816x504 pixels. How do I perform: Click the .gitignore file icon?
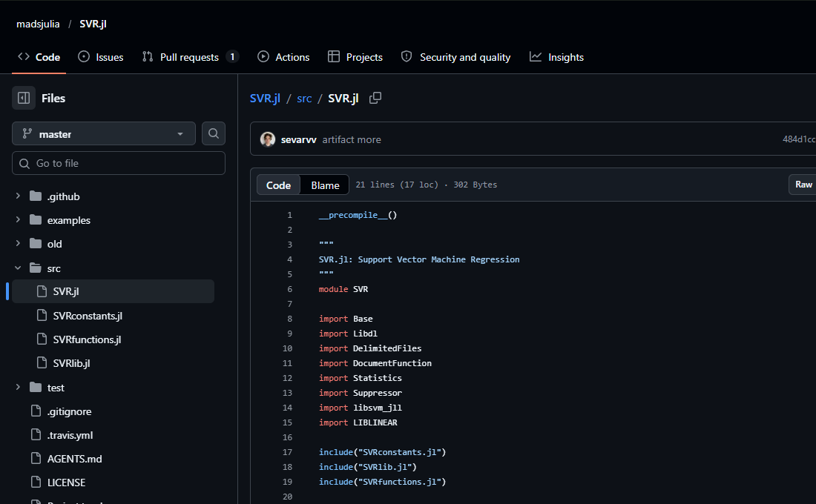coord(36,411)
